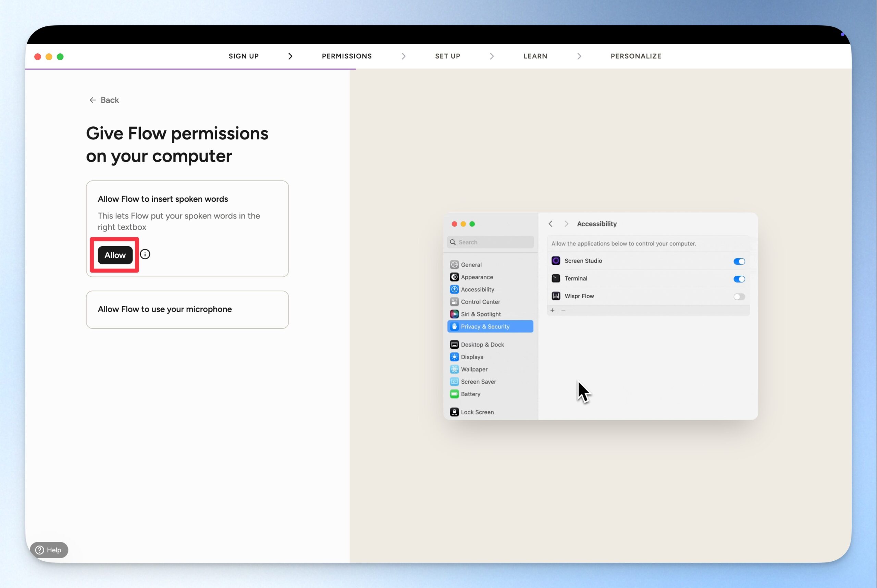The image size is (877, 588).
Task: Click the Wispr Flow app icon
Action: click(556, 296)
